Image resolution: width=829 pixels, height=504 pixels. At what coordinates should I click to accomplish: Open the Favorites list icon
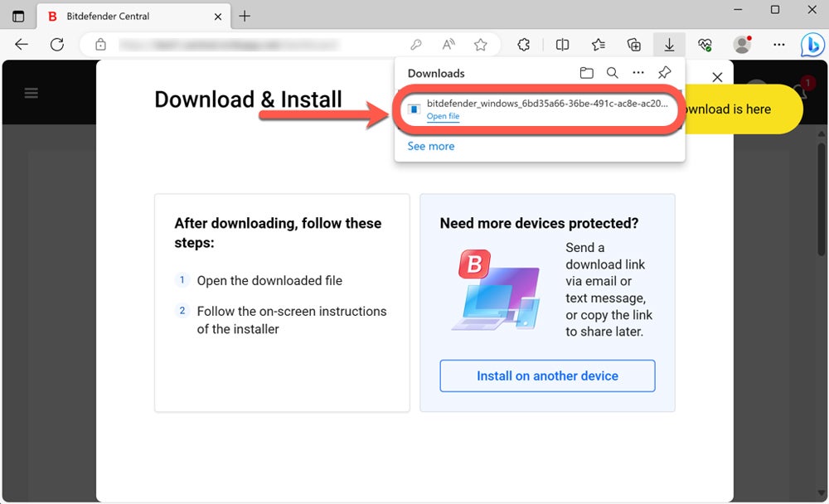click(x=599, y=45)
